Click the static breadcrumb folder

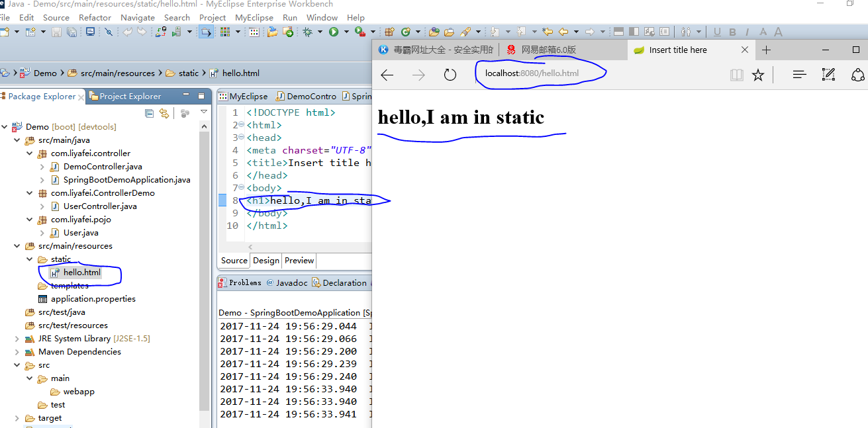(x=188, y=73)
